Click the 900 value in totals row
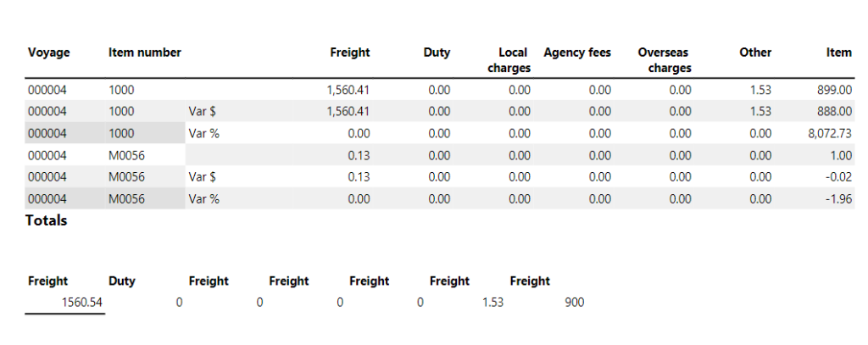This screenshot has width=868, height=345. (x=574, y=303)
